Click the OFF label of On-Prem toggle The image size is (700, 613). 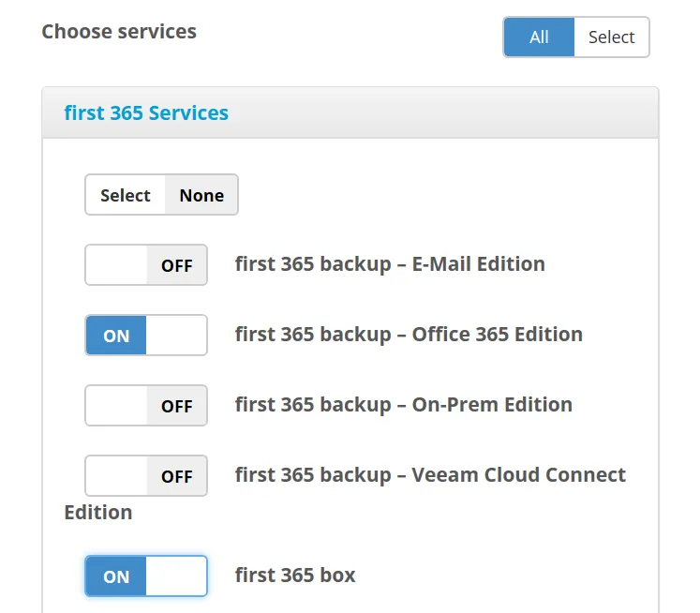pyautogui.click(x=177, y=406)
